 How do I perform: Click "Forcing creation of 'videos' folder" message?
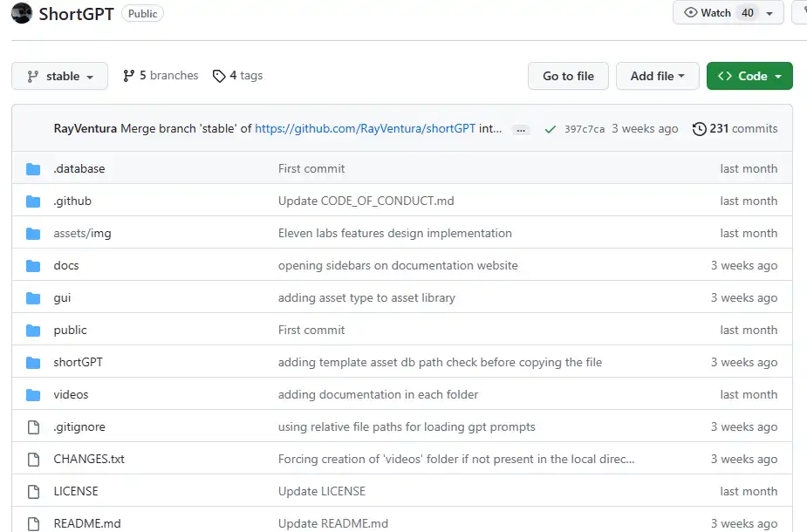(456, 460)
